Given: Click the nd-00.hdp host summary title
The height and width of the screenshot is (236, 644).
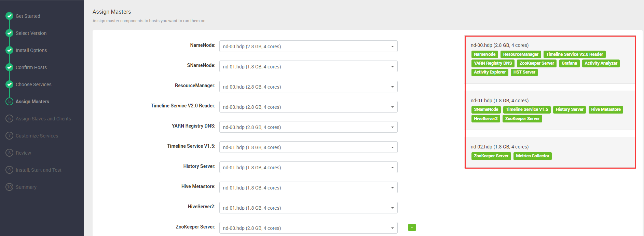Looking at the screenshot, I should click(499, 45).
